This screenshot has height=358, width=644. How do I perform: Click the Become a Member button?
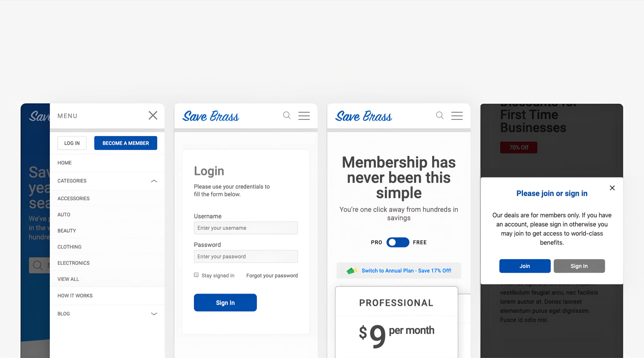(x=125, y=143)
